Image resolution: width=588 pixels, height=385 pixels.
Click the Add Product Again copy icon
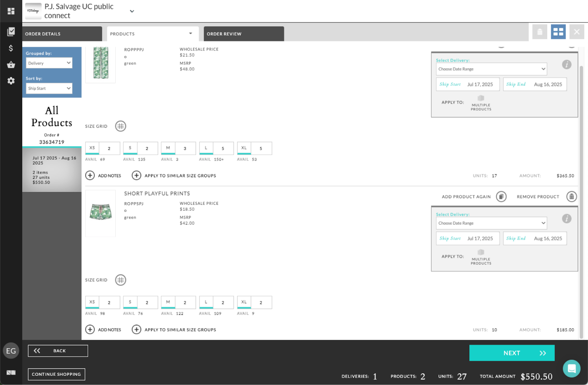pyautogui.click(x=501, y=196)
